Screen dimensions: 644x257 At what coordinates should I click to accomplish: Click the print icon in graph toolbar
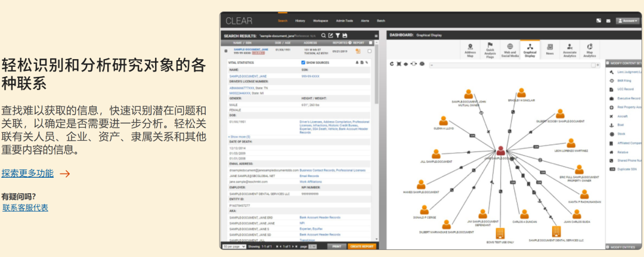click(421, 63)
